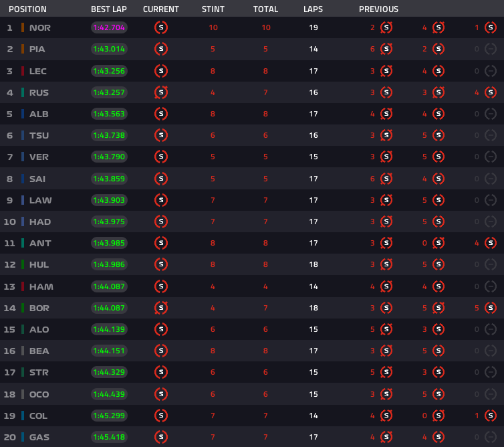This screenshot has height=447, width=504.
Task: Click TSU's current soft tyre icon
Action: pos(161,135)
